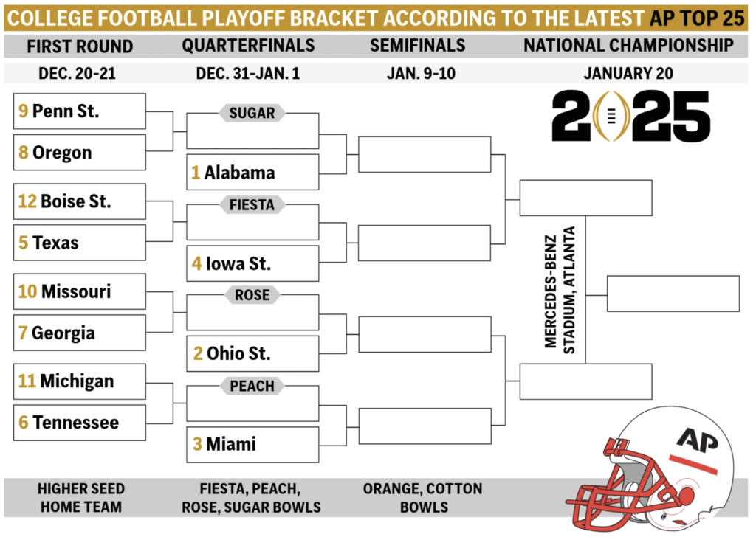Viewport: 756px width, 537px height.
Task: Select the 2 Ohio St. box
Action: click(x=252, y=353)
